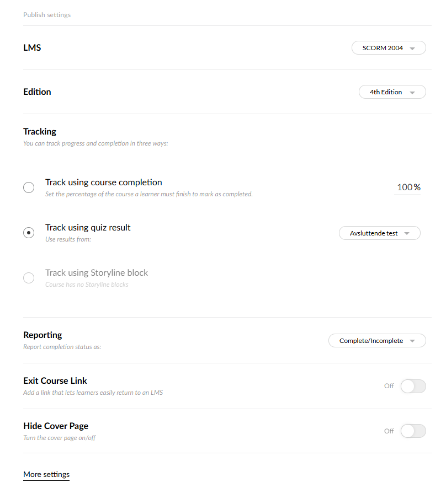Click the "Track using course completion" label text
446x504 pixels.
104,183
